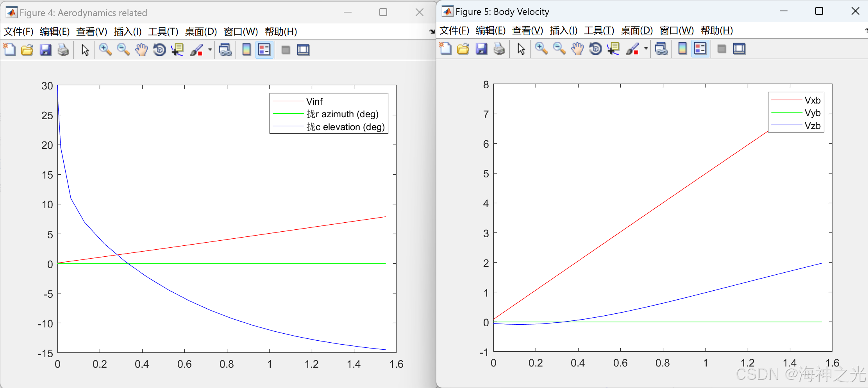This screenshot has width=868, height=388.
Task: Print figure icon in Figure 4 toolbar
Action: [x=63, y=50]
